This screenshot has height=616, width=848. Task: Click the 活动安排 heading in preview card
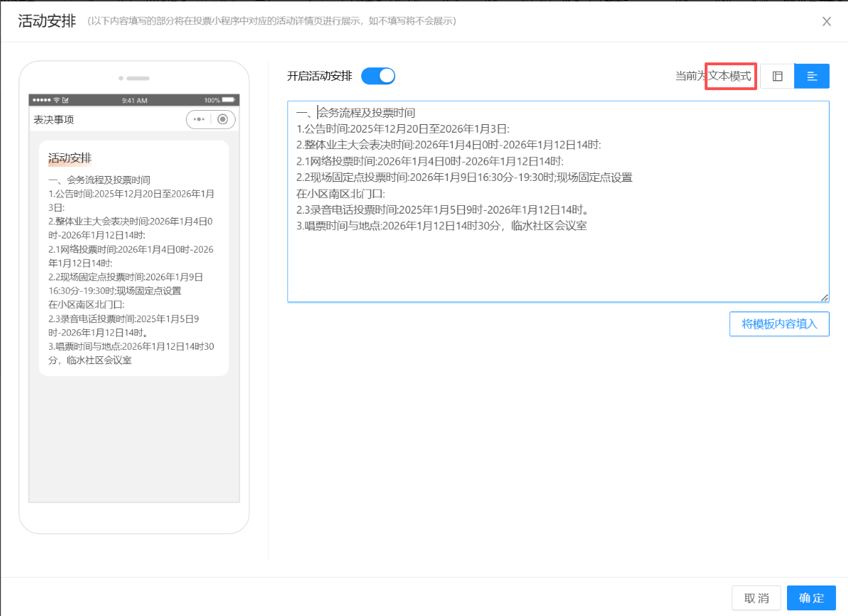pos(70,158)
